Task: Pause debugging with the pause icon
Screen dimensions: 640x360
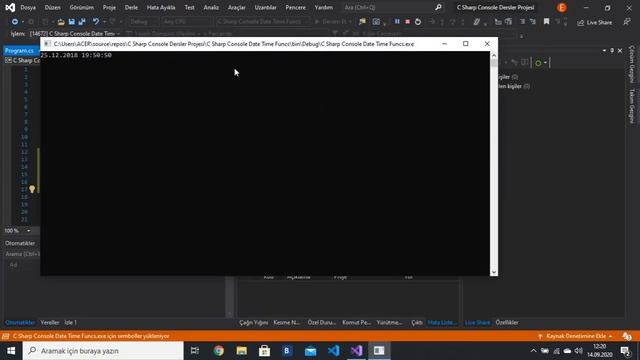Action: tap(397, 22)
